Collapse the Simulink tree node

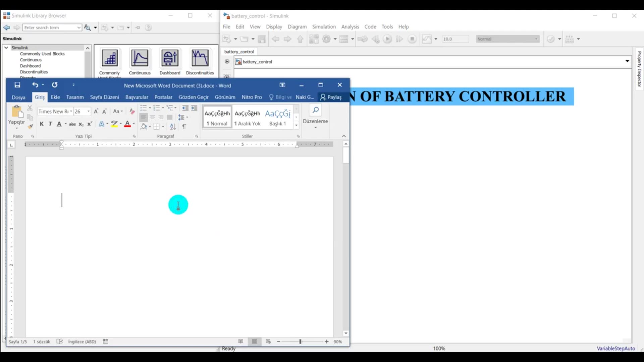(6, 48)
